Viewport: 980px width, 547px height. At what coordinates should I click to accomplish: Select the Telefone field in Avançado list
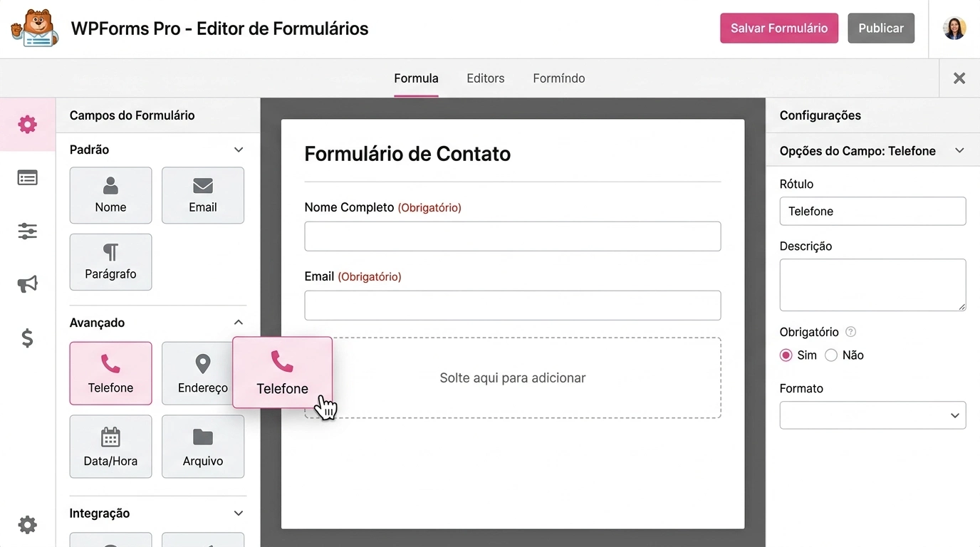110,373
